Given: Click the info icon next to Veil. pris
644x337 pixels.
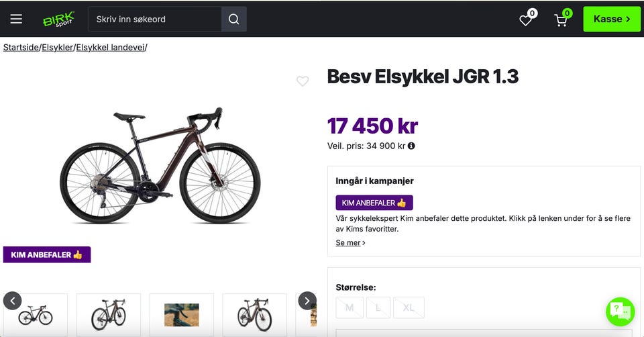Looking at the screenshot, I should pos(411,146).
